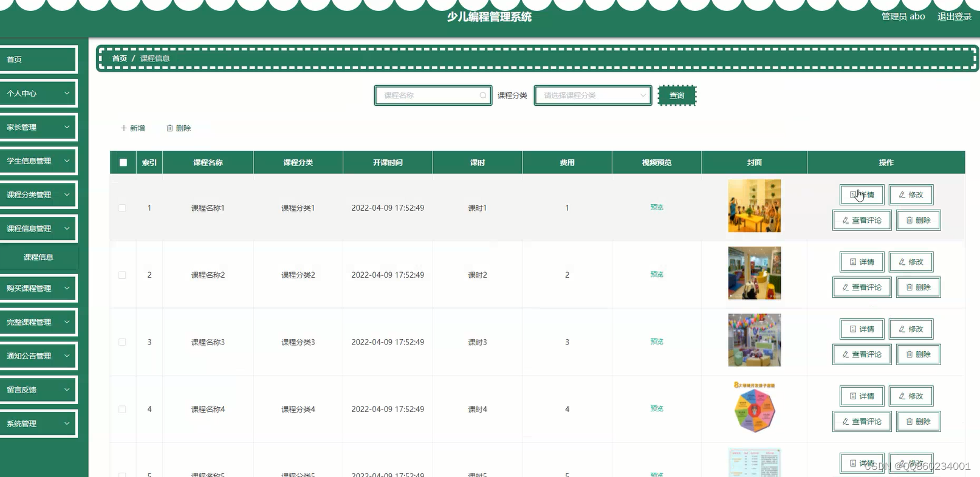Open 详情 for course 课程名称1
980x477 pixels.
[x=862, y=195]
